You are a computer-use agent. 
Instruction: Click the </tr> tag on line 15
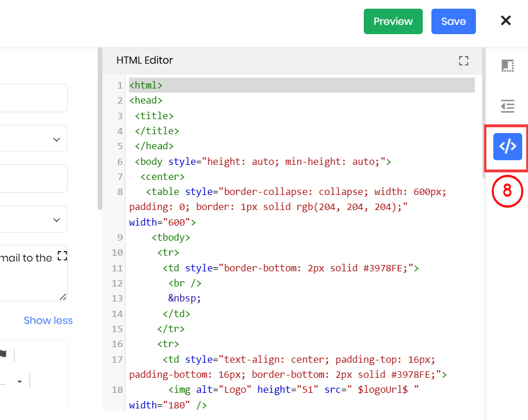(171, 329)
